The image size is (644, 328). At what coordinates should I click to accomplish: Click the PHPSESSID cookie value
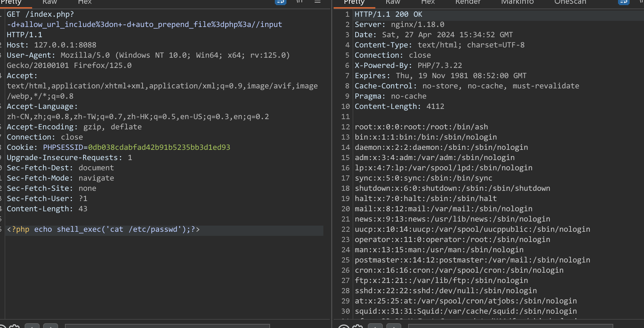pyautogui.click(x=159, y=147)
